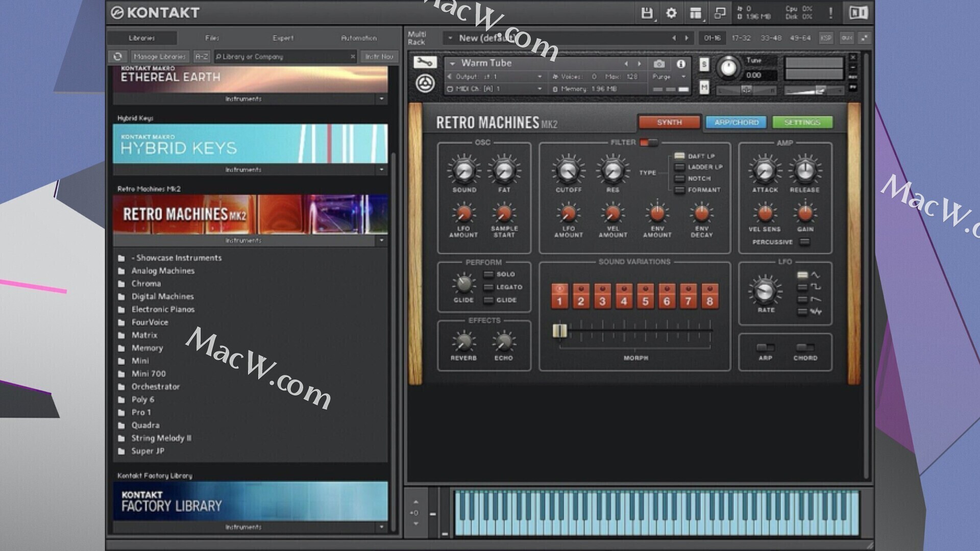Viewport: 980px width, 551px height.
Task: Open the Purge dropdown menu
Action: (x=683, y=77)
